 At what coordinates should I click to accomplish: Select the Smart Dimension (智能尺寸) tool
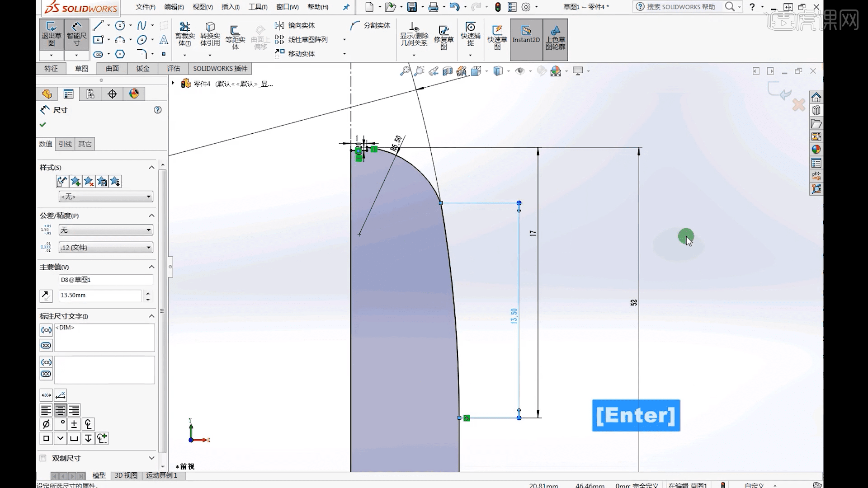click(x=76, y=34)
